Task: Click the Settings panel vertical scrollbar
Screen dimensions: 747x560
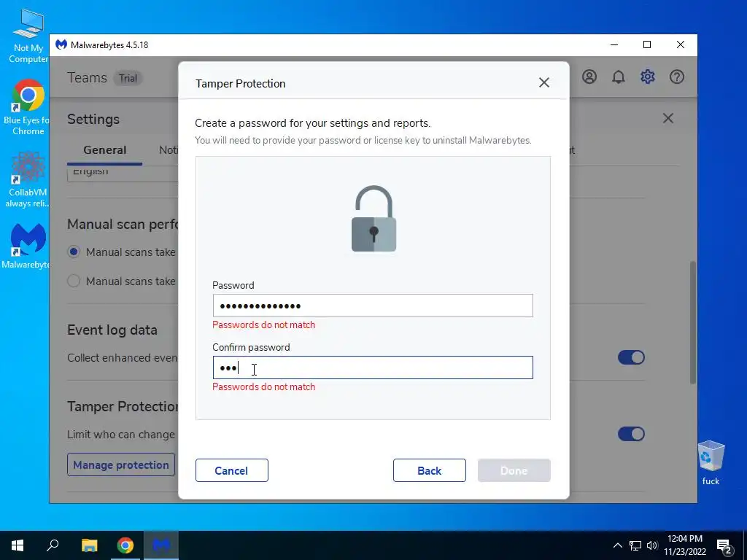Action: tap(693, 322)
